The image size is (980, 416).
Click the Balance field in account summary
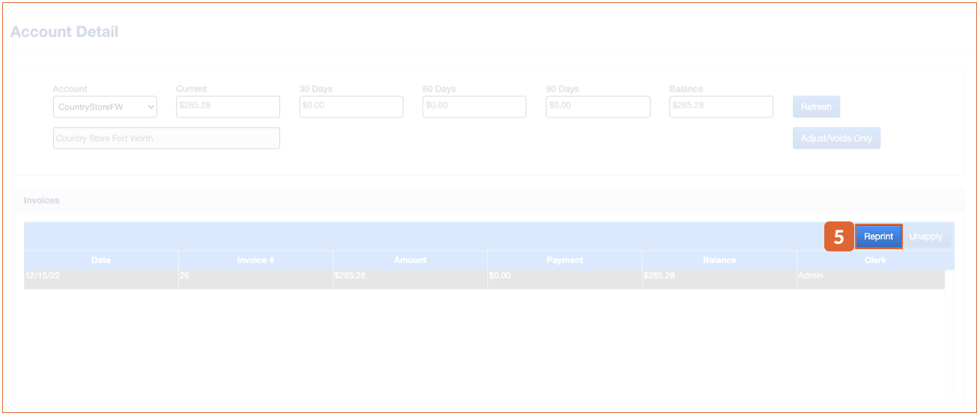[721, 106]
